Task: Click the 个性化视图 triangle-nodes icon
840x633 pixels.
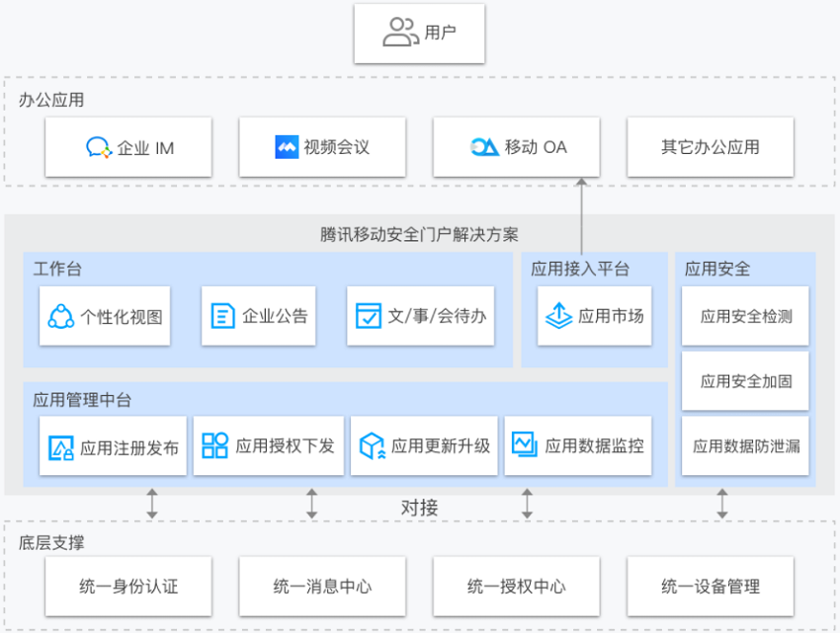Action: (61, 316)
